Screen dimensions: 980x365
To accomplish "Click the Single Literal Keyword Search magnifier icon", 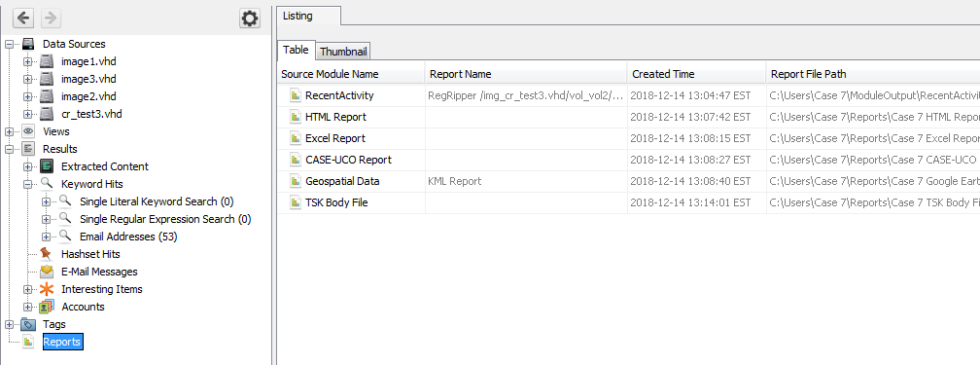I will [x=66, y=201].
